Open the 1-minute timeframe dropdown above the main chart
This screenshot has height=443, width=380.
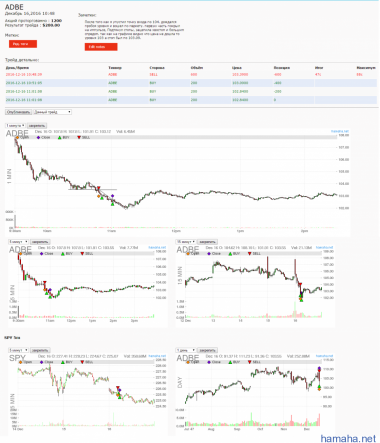click(x=15, y=126)
